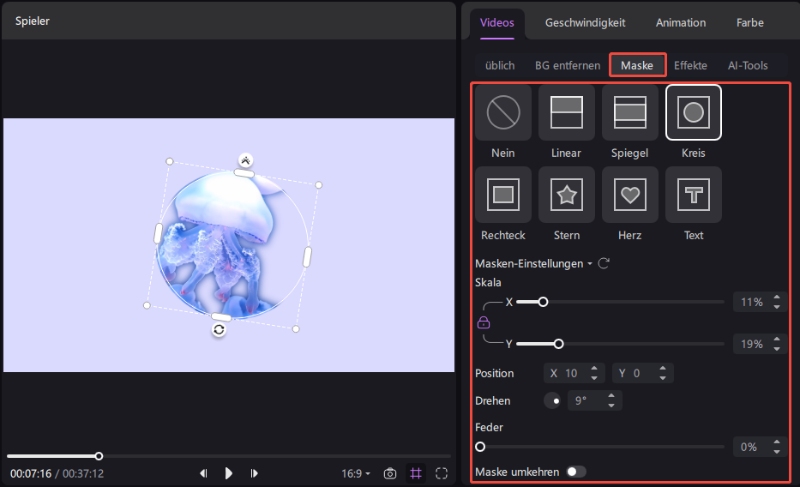
Task: Increase Feder percentage with up arrow
Action: (777, 443)
